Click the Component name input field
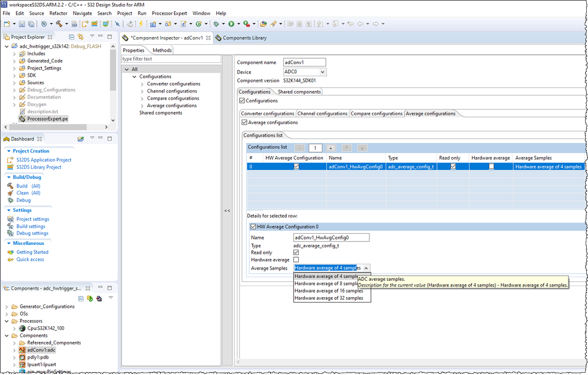Viewport: 588px width, 375px height. [x=305, y=62]
